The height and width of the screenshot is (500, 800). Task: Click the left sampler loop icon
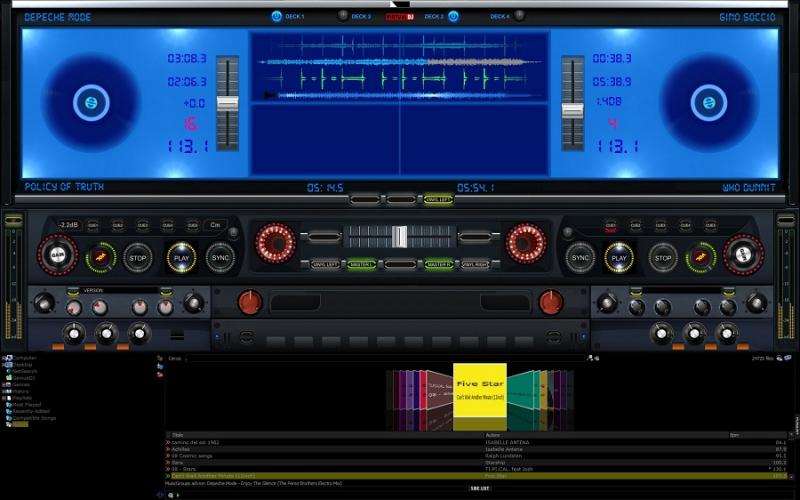click(x=246, y=337)
